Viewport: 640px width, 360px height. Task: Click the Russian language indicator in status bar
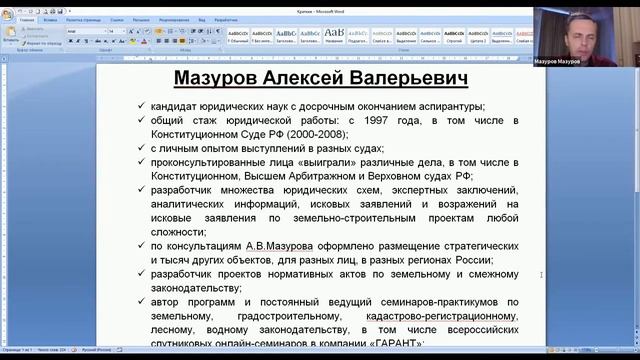point(96,350)
